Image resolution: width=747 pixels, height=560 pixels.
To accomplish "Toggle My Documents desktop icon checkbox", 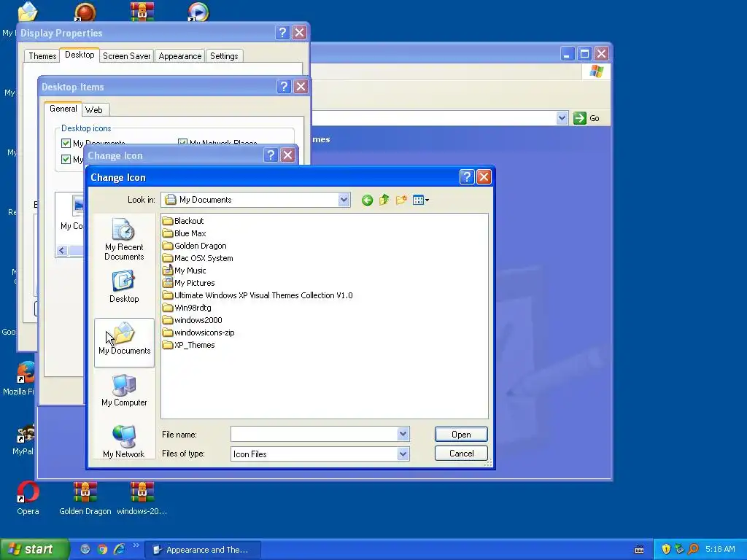I will 66,144.
